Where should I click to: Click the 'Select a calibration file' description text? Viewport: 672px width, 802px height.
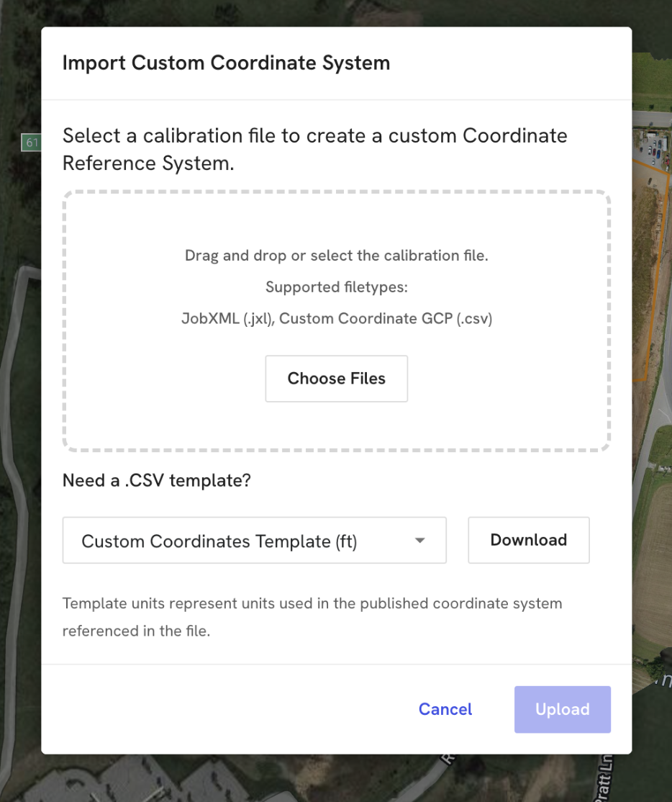(315, 149)
